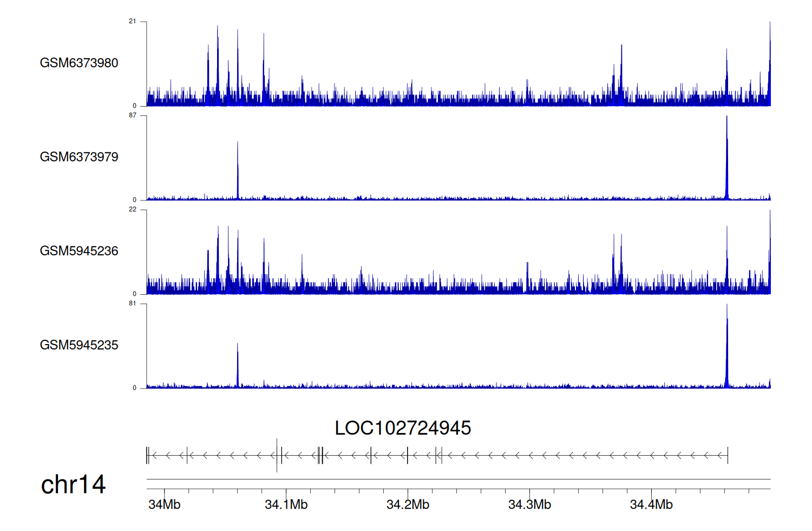
Task: Select the 34.2Mb position label
Action: point(408,504)
